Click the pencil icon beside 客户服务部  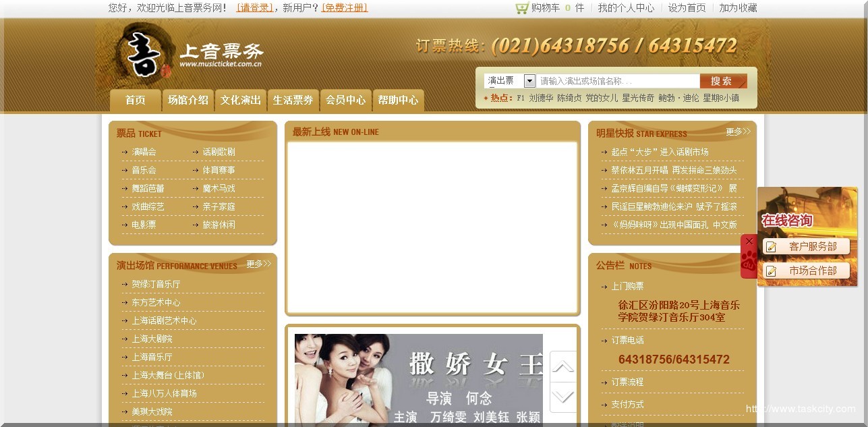(772, 246)
